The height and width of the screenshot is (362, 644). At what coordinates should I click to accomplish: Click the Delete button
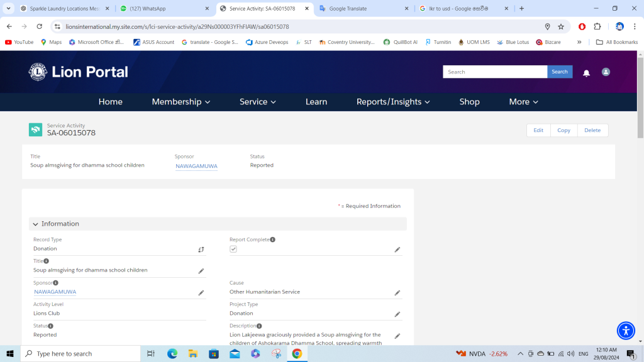[x=592, y=130]
